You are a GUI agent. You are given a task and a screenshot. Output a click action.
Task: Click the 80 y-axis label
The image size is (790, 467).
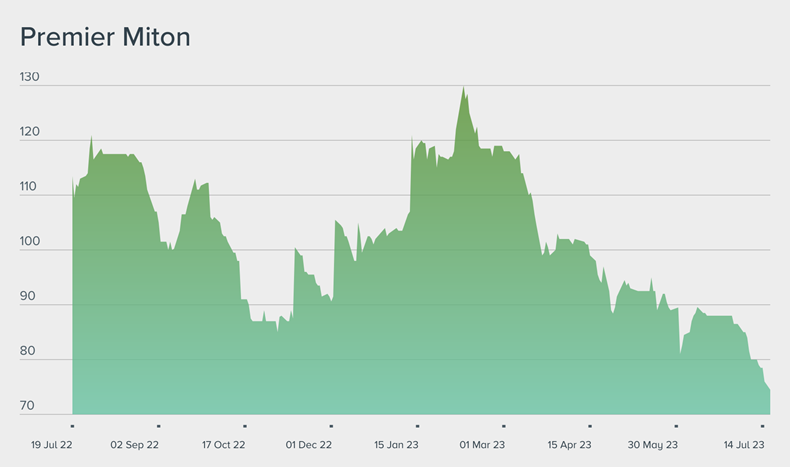(x=29, y=352)
